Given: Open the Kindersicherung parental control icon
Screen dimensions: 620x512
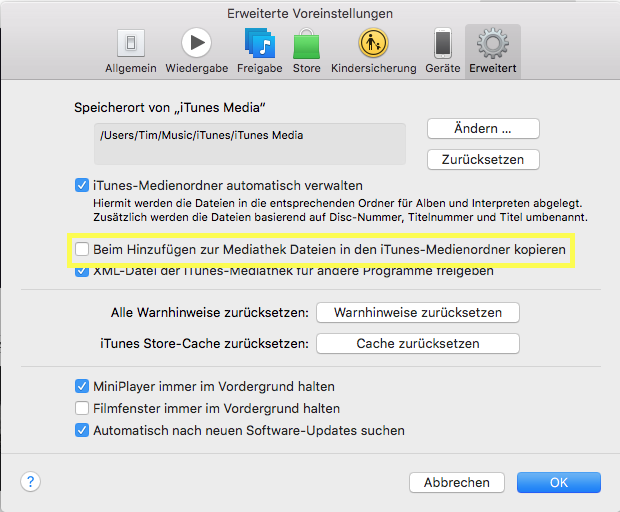Looking at the screenshot, I should 373,43.
